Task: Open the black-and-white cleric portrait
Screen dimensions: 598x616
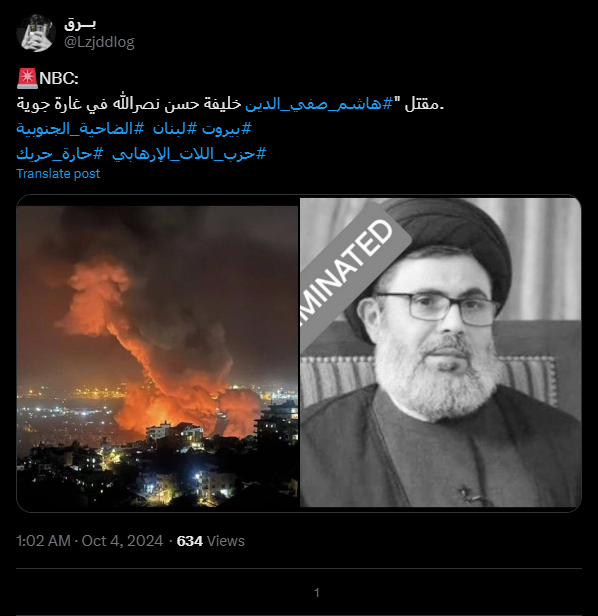Action: [440, 352]
